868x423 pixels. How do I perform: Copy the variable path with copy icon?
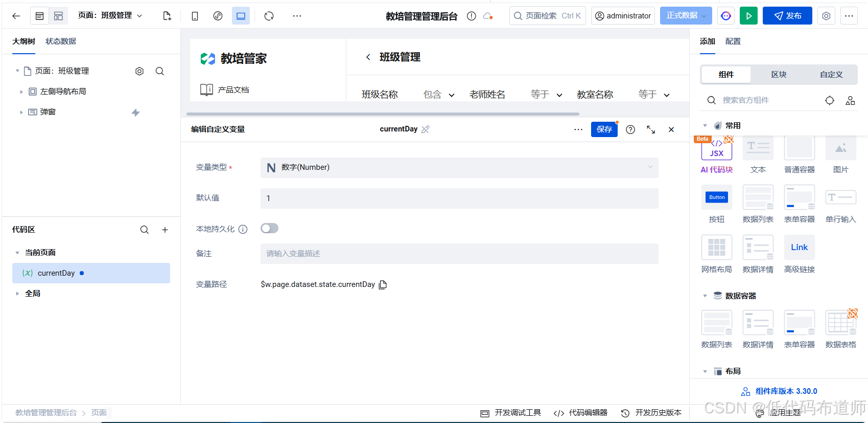click(x=383, y=285)
